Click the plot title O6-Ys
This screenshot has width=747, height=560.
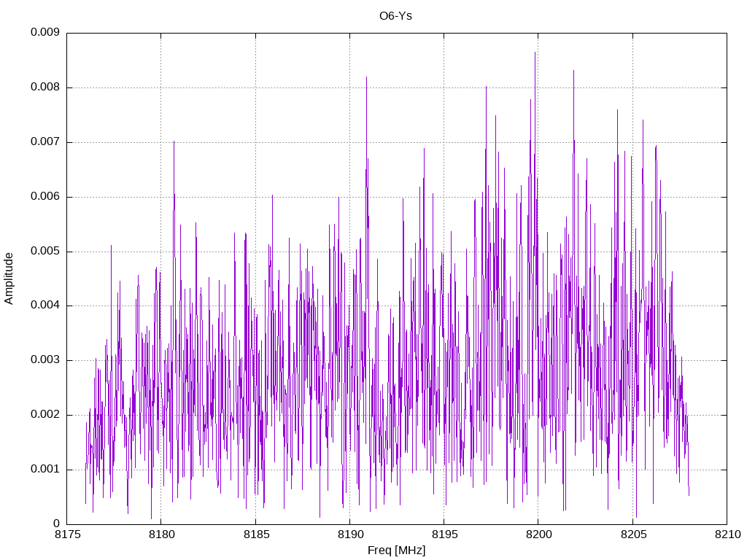[x=395, y=16]
